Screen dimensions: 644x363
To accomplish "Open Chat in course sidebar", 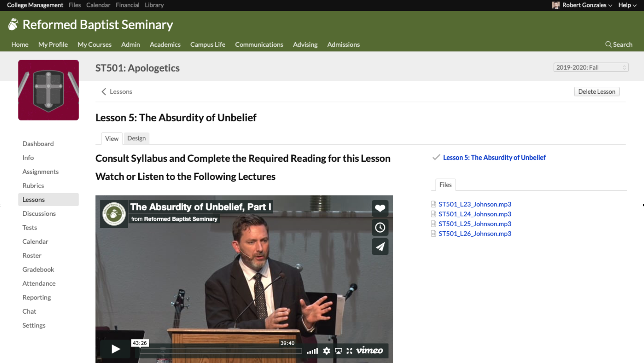I will [29, 312].
